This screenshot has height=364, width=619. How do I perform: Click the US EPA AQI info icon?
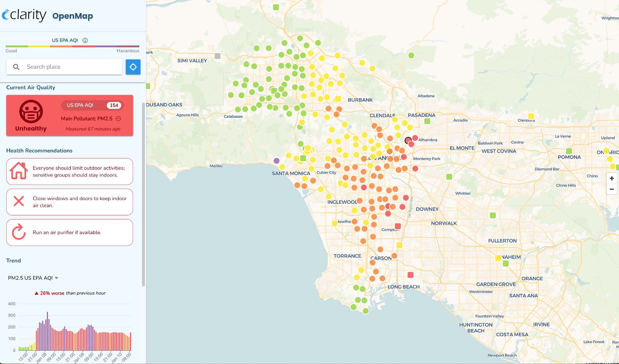coord(85,40)
